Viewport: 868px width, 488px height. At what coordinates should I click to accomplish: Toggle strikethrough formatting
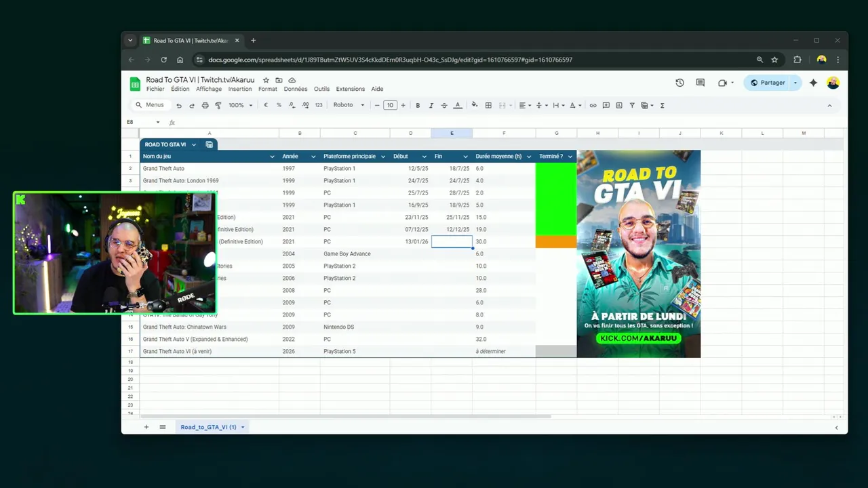point(444,105)
